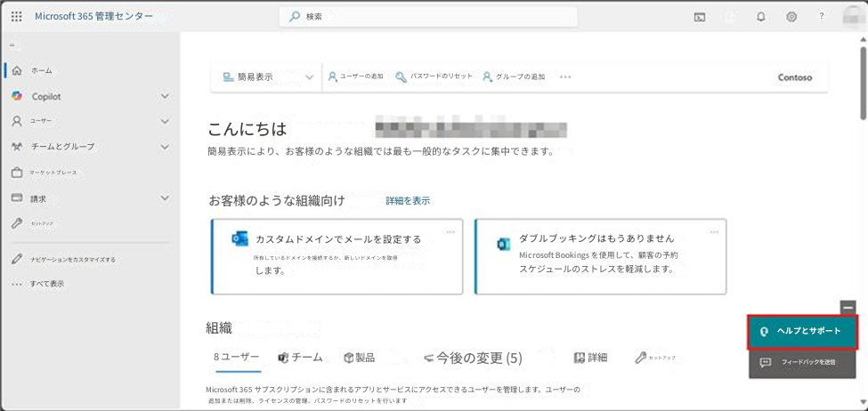Image resolution: width=868 pixels, height=411 pixels.
Task: Click フィードバックを送信 button
Action: tap(803, 363)
